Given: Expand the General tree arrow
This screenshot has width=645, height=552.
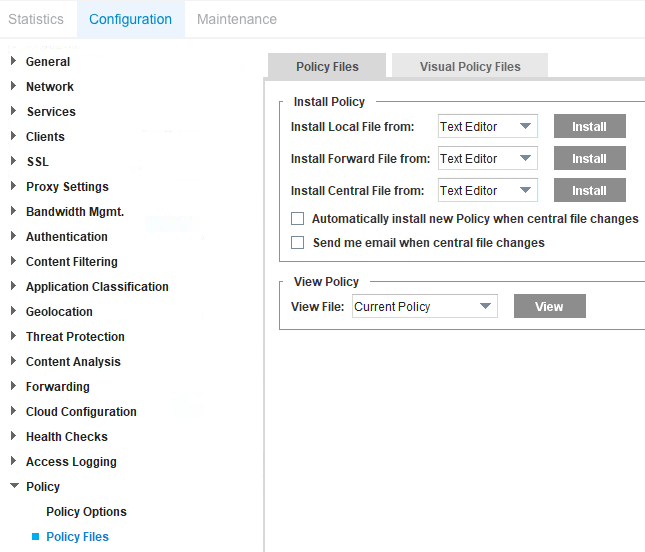Looking at the screenshot, I should click(x=13, y=61).
